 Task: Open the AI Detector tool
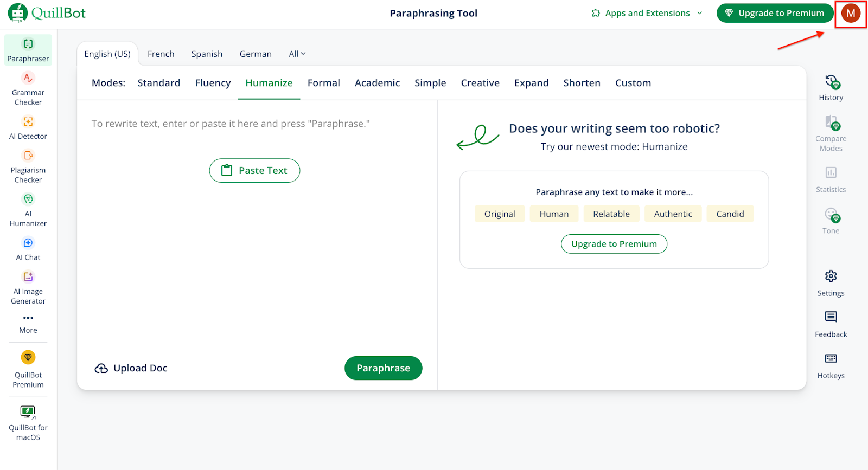tap(28, 127)
